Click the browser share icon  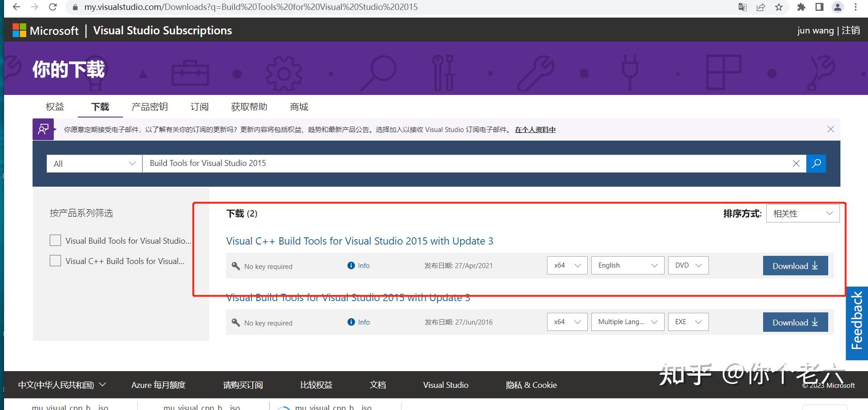pos(761,7)
